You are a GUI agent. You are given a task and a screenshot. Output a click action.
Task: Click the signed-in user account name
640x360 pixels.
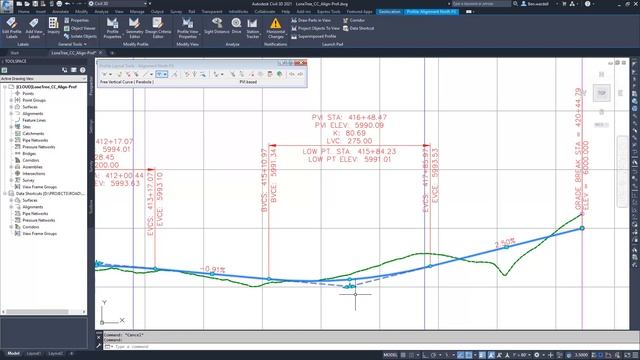point(537,4)
